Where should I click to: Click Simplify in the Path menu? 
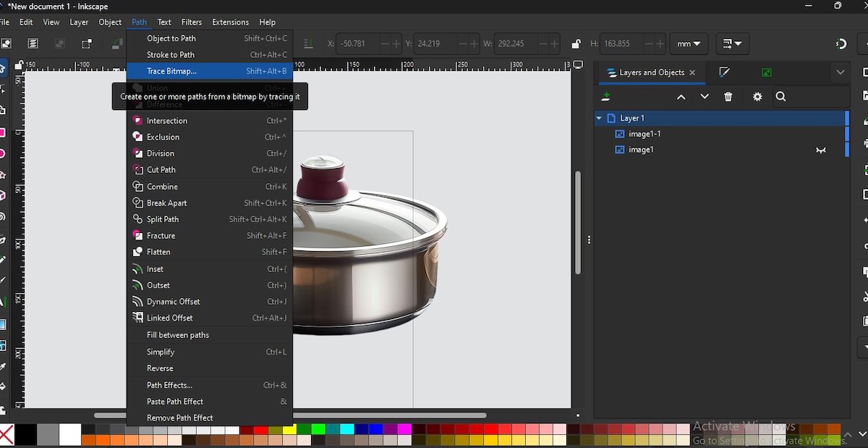click(x=161, y=352)
